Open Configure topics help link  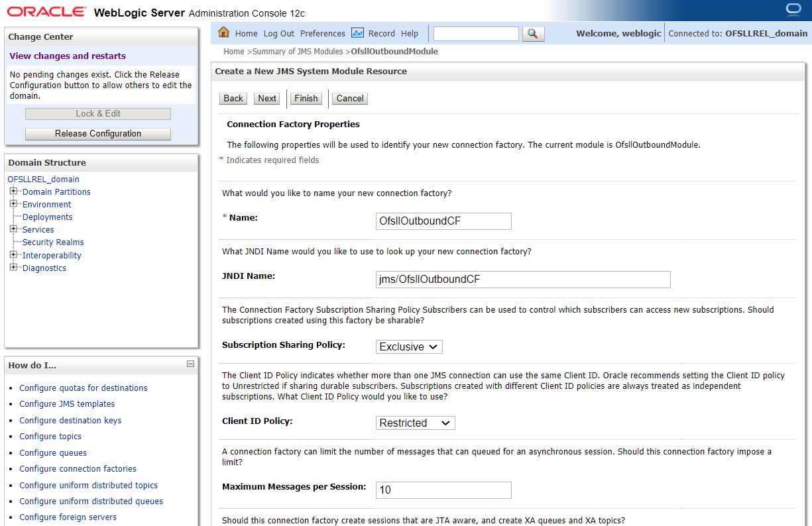tap(50, 436)
